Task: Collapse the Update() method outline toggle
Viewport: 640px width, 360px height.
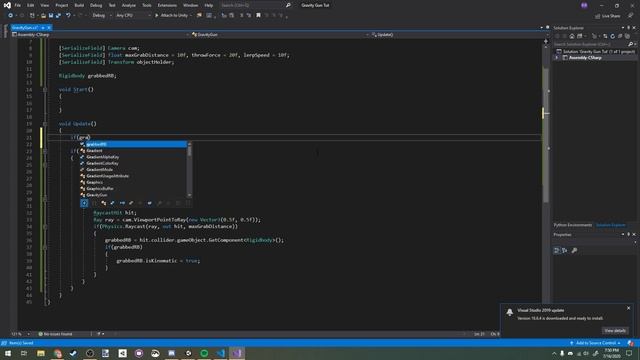Action: pyautogui.click(x=45, y=124)
